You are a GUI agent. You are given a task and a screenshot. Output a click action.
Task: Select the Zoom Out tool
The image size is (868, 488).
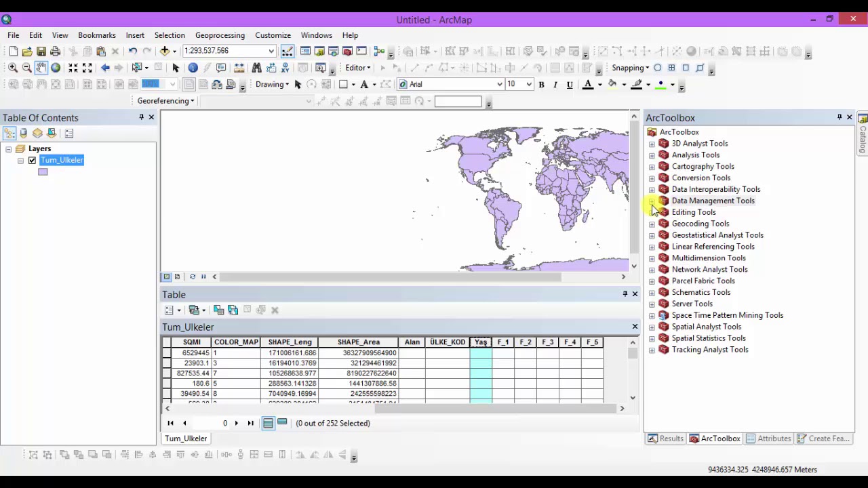pos(27,68)
